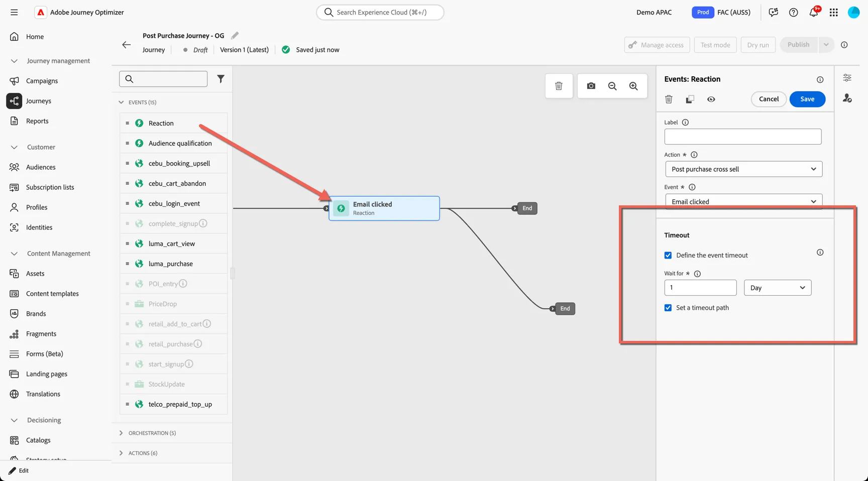The image size is (868, 481).
Task: Delete selected canvas node with trash icon
Action: (559, 86)
